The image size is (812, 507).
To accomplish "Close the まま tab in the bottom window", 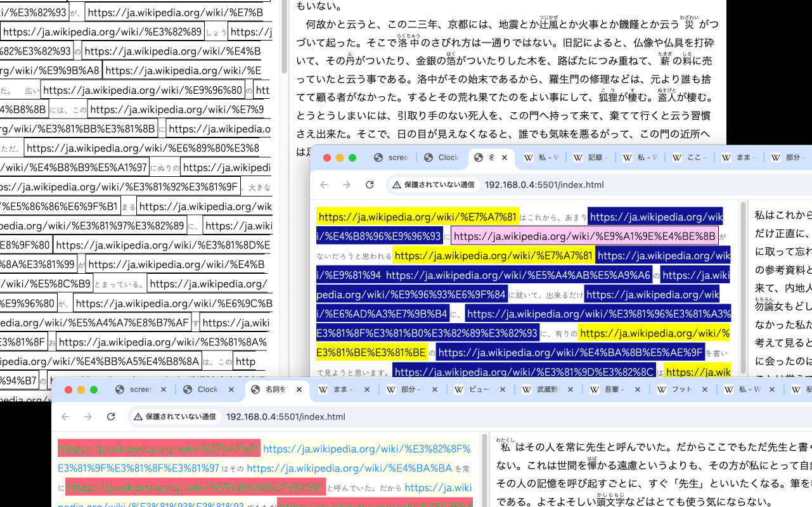I will [367, 390].
